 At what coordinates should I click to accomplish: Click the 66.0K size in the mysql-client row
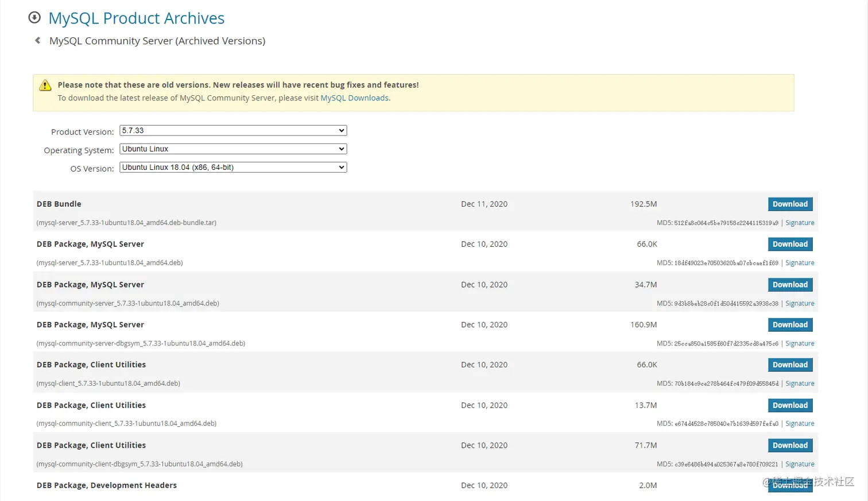pyautogui.click(x=647, y=365)
